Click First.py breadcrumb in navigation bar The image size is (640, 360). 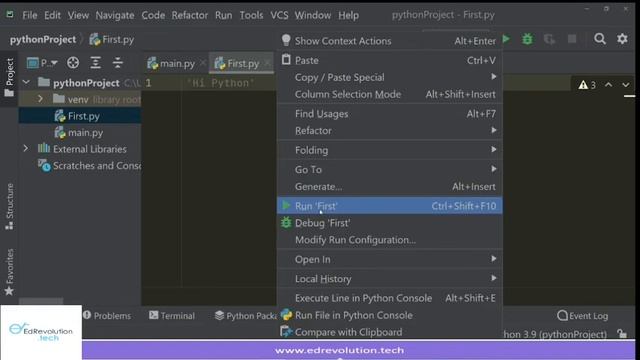click(112, 40)
